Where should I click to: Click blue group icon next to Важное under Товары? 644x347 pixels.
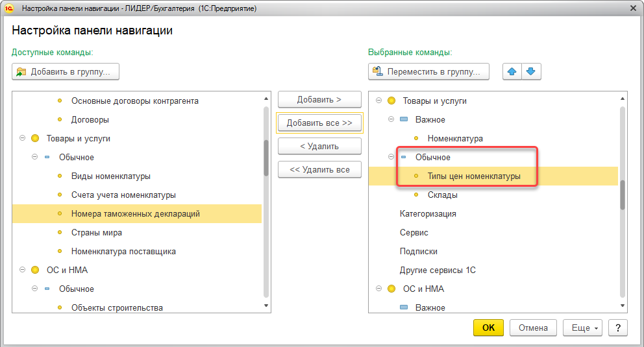pos(404,119)
